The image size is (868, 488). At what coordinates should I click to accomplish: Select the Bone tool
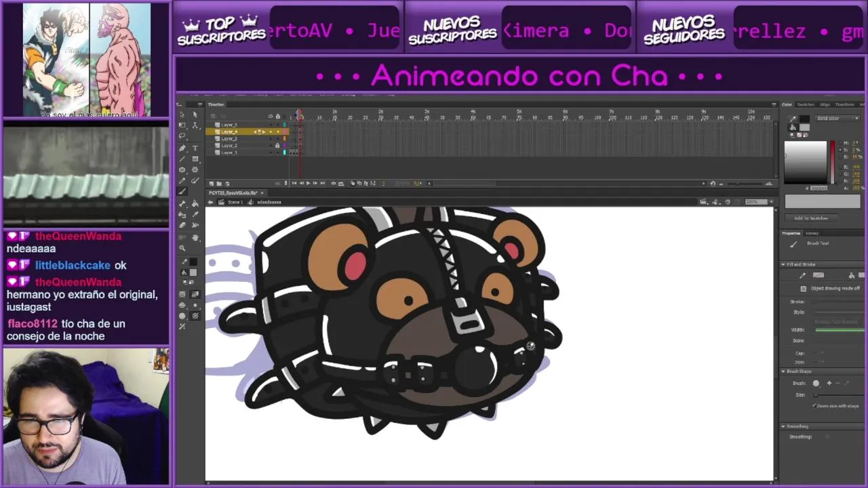click(x=182, y=203)
